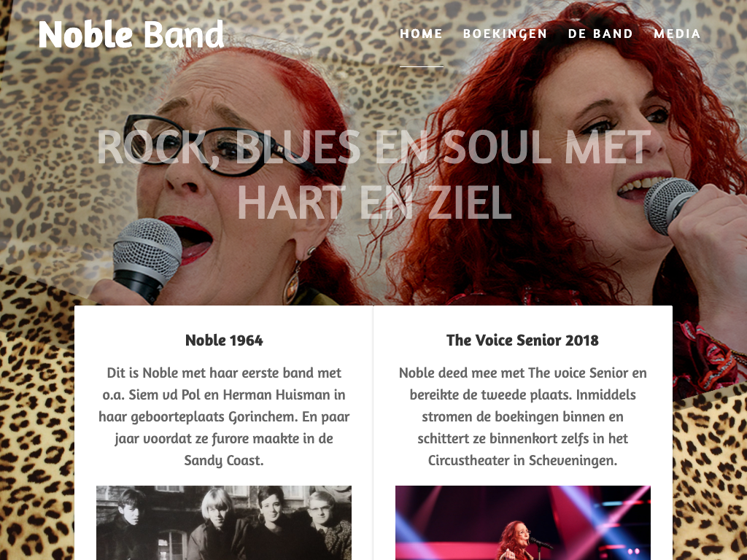Viewport: 747px width, 560px height.
Task: Open The Voice Senior stage photo
Action: [x=522, y=523]
